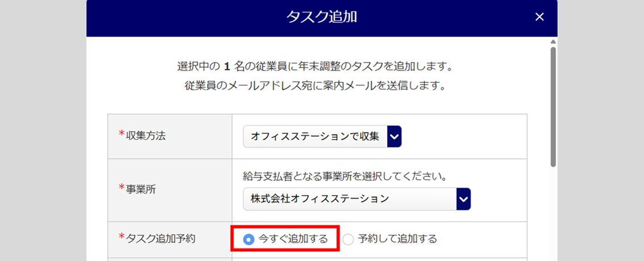Click the 予約して追加する option label text

pyautogui.click(x=398, y=239)
